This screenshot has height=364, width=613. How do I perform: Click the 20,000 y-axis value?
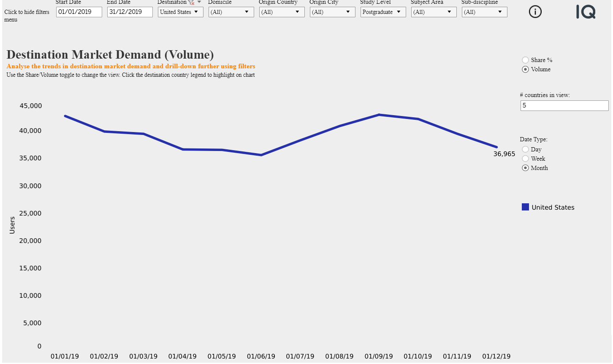(x=30, y=241)
